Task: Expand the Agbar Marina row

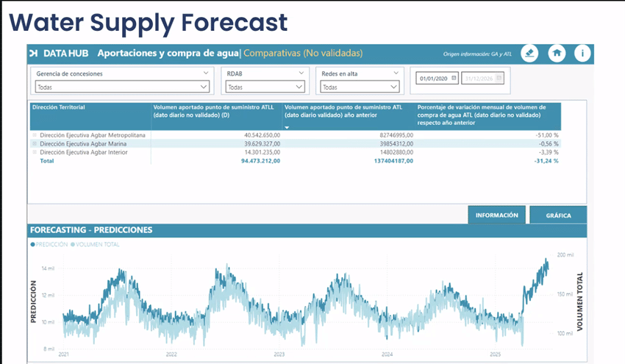Action: (34, 144)
